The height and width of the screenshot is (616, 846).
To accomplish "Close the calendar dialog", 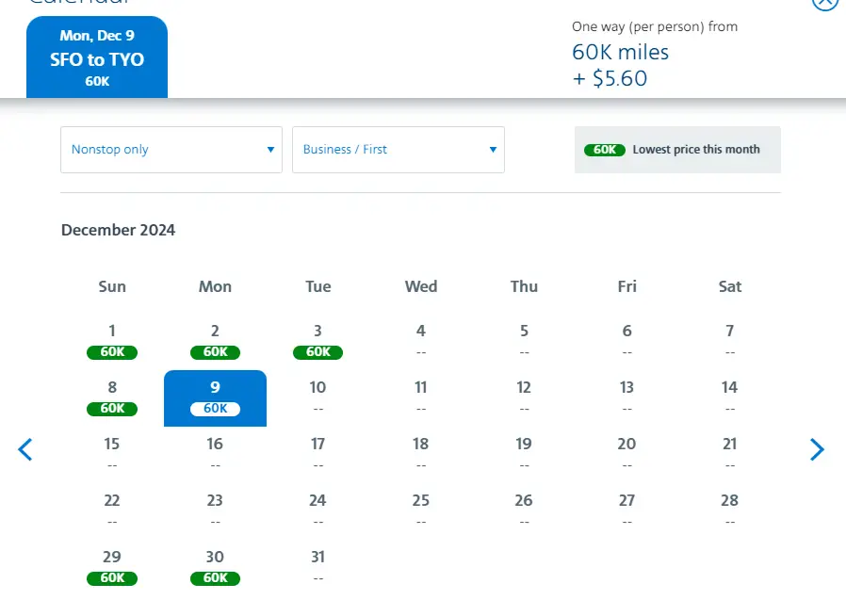I will tap(824, 3).
